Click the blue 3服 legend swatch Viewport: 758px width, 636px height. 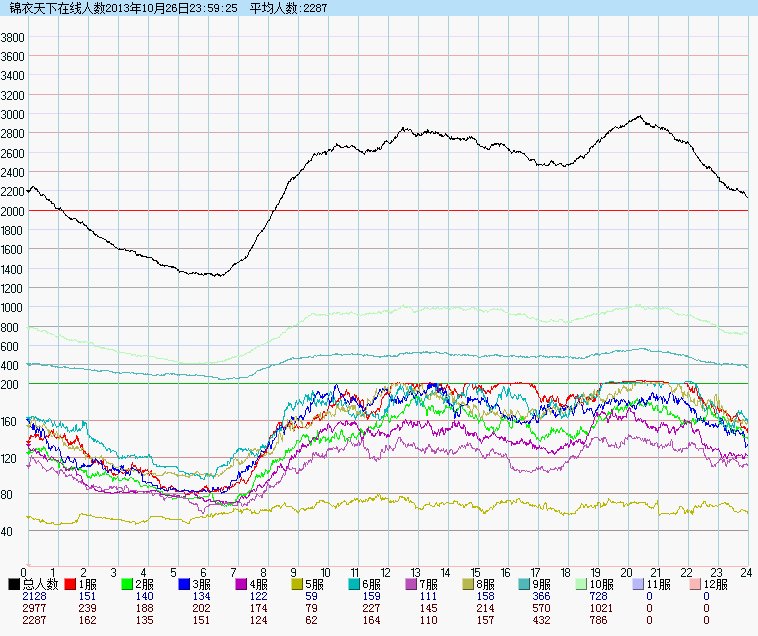tap(185, 584)
